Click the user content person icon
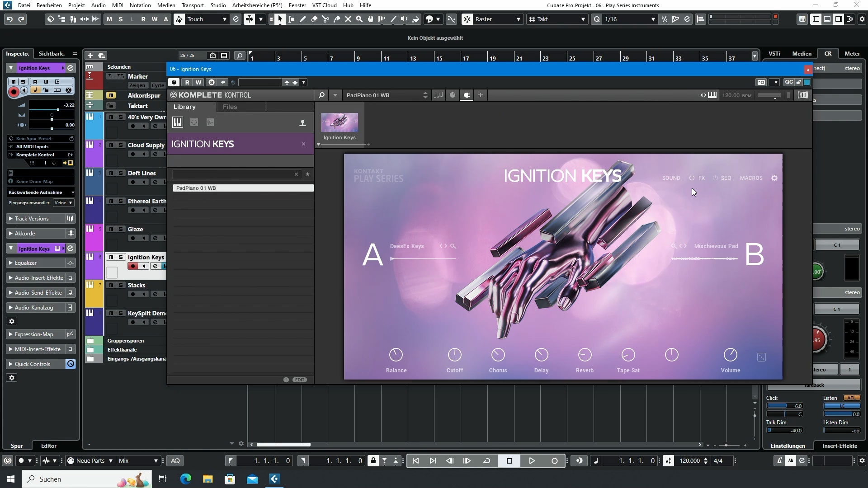Screen dimensions: 868x488 [x=302, y=122]
